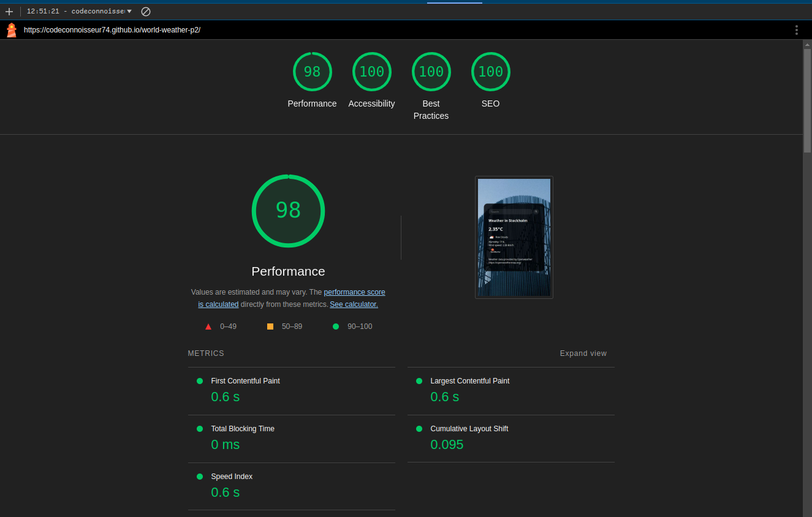Image resolution: width=812 pixels, height=517 pixels.
Task: Click the 0.6 s Largest Contentful Paint value
Action: click(x=444, y=397)
